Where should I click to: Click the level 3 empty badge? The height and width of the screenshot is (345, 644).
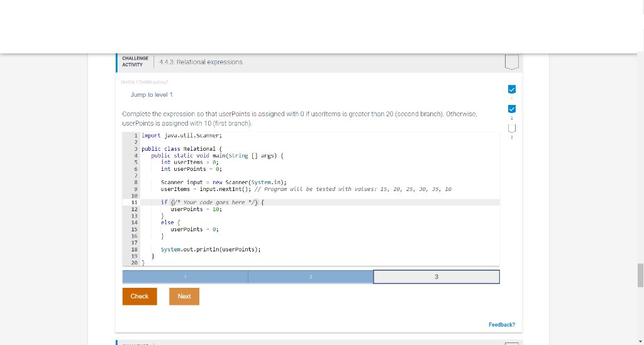pos(512,128)
